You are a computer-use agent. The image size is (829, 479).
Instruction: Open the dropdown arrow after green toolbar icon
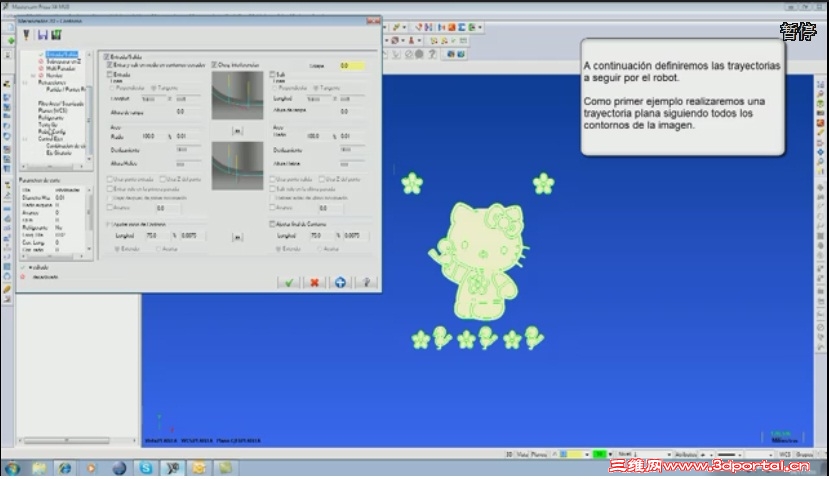coord(480,27)
